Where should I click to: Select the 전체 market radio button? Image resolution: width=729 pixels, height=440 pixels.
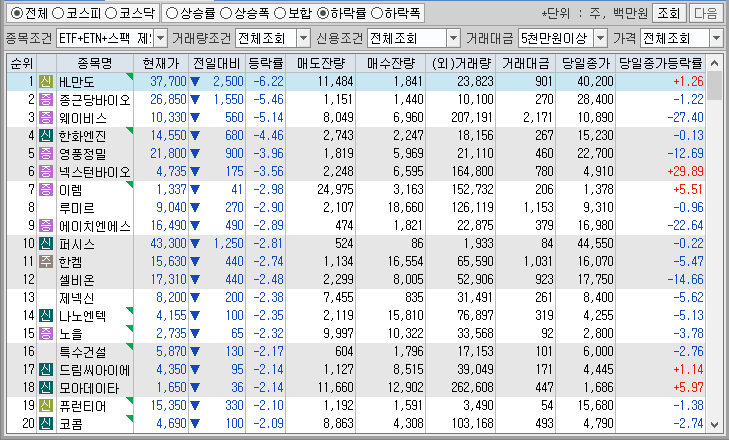pos(16,13)
